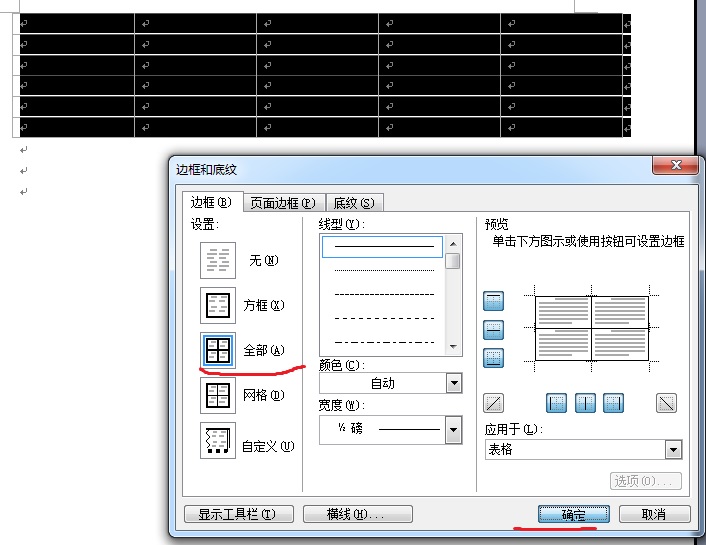Click Horizontal Line (横线) button
This screenshot has height=545, width=706.
click(x=358, y=514)
